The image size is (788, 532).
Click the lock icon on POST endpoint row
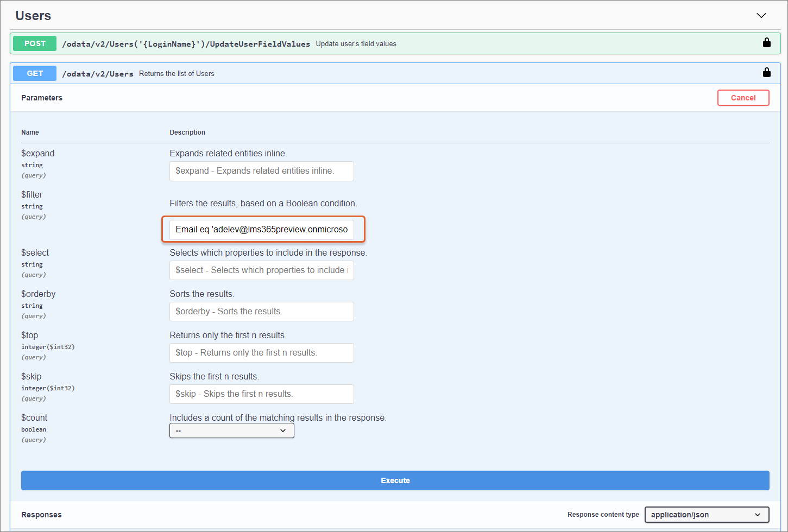tap(766, 43)
